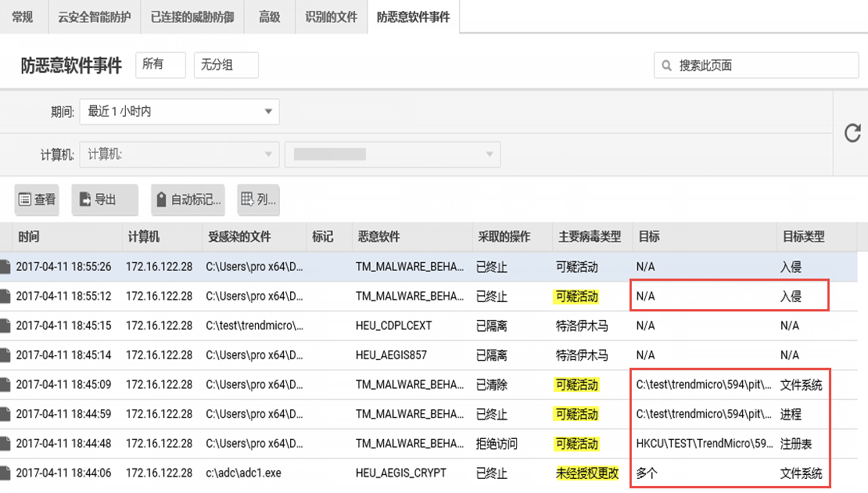Click the magnifier icon in search box
The image size is (868, 493).
coord(667,66)
